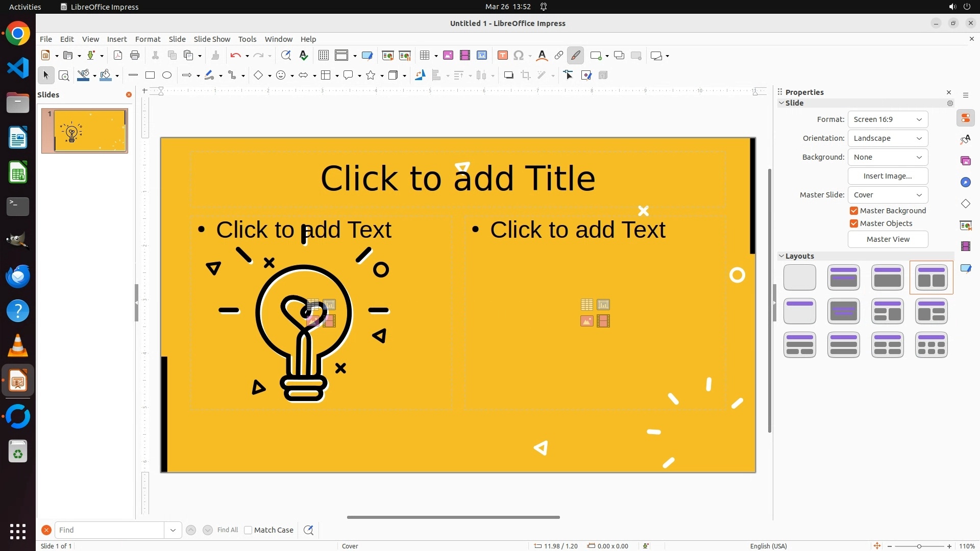This screenshot has height=551, width=980.
Task: Click the Insert Table icon in toolbar
Action: (x=424, y=56)
